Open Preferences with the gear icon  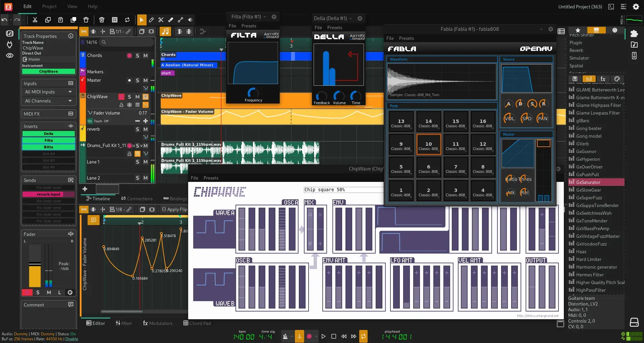636,7
